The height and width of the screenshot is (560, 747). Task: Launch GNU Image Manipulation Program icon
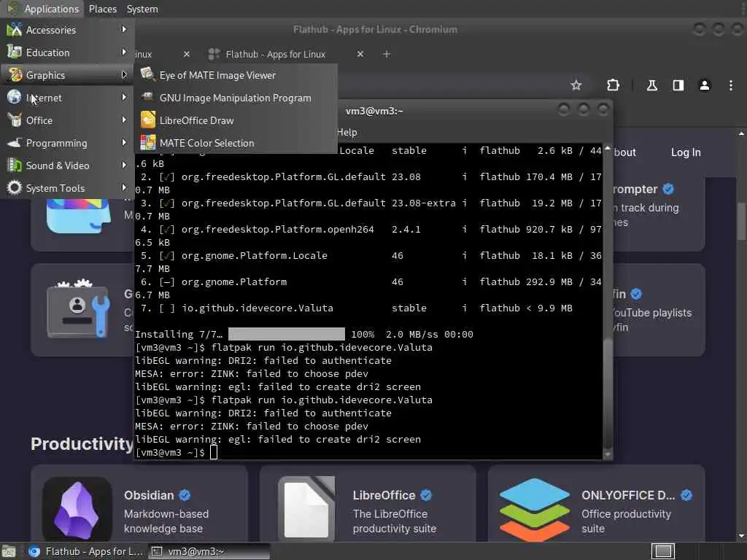(147, 97)
